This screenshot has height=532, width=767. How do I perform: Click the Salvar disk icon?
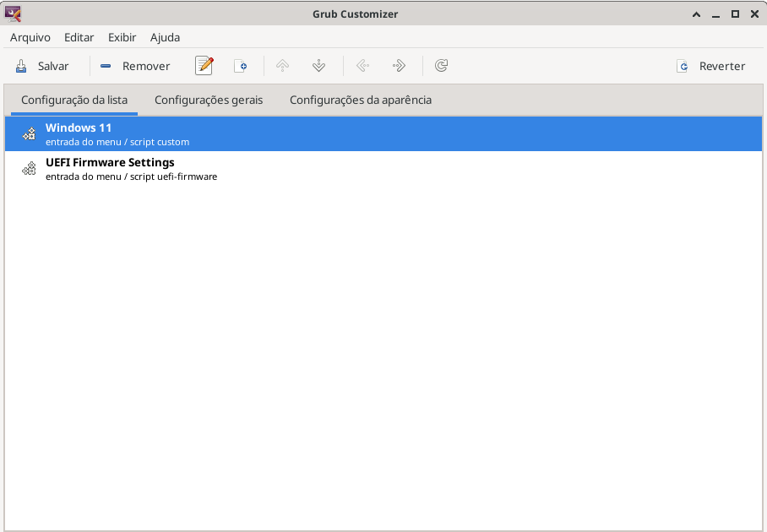[21, 66]
